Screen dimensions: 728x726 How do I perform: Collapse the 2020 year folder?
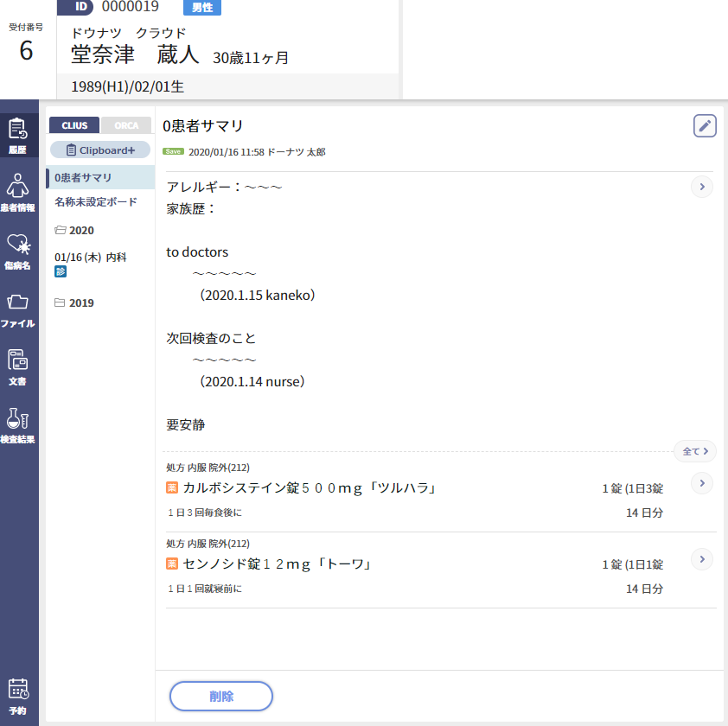pos(74,230)
